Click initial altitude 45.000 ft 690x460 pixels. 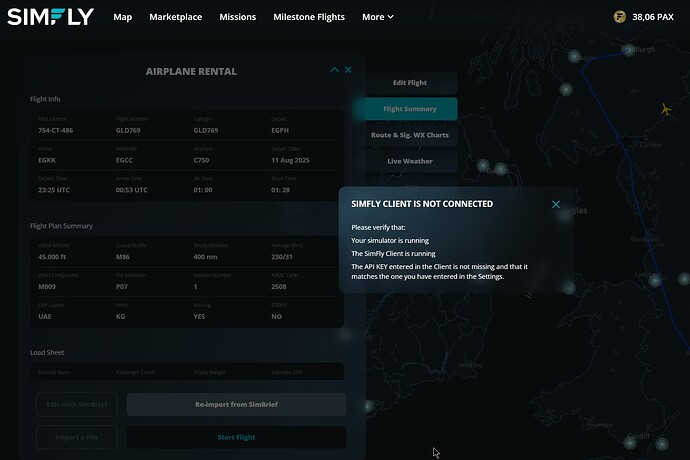(52, 257)
